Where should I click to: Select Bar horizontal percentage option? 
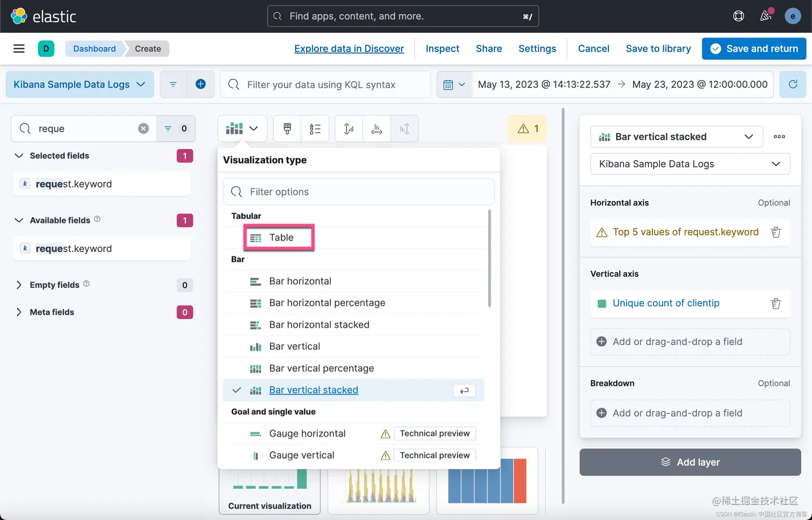pyautogui.click(x=354, y=303)
